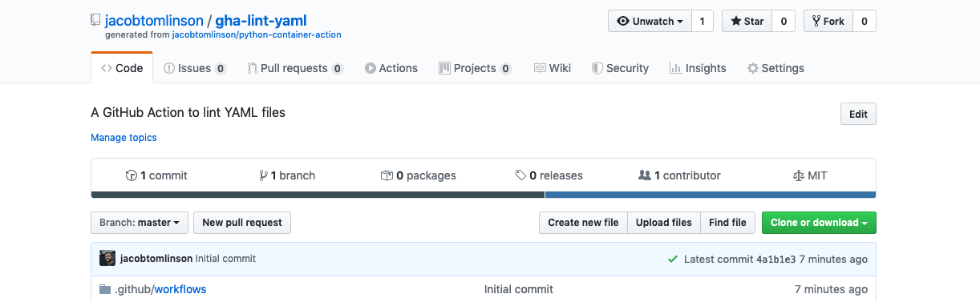Click the Issues circle icon

[x=169, y=69]
